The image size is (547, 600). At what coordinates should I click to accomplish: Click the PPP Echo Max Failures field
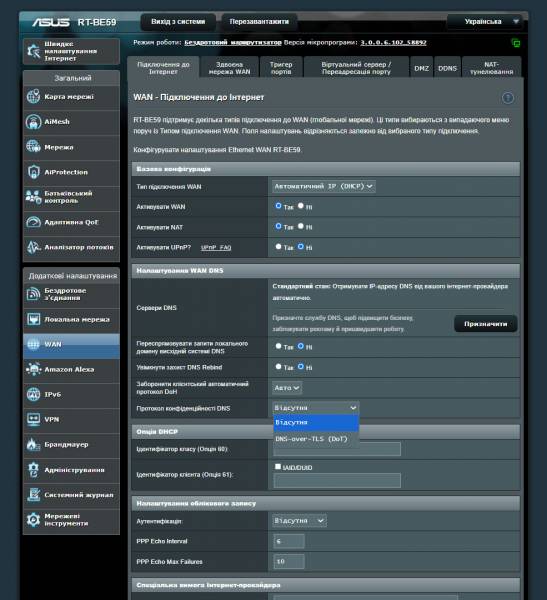[289, 561]
